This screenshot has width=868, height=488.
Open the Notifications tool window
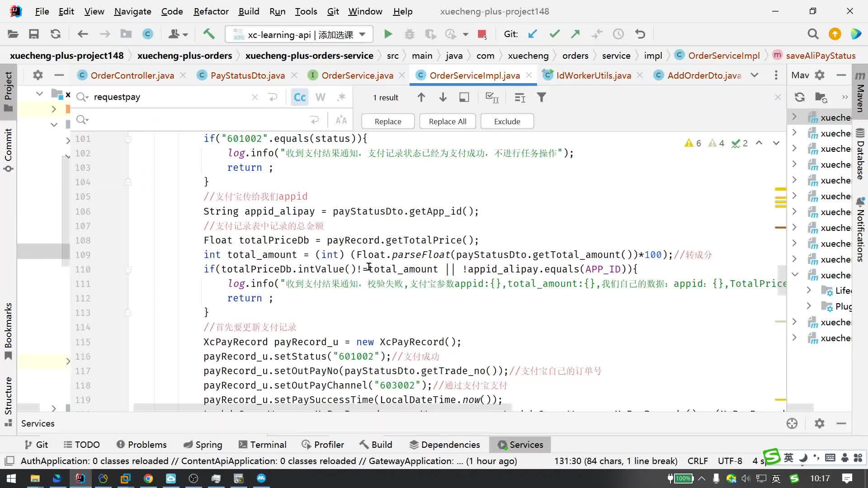coord(860,230)
